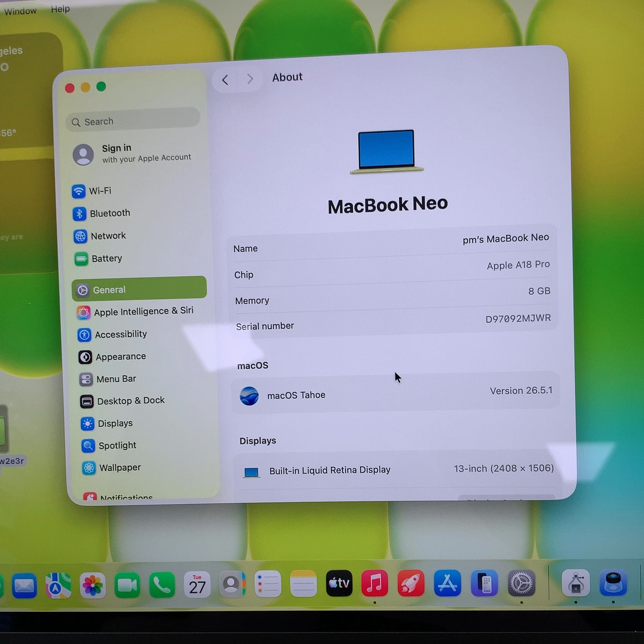644x644 pixels.
Task: Open the red rocket app in Dock
Action: (411, 583)
